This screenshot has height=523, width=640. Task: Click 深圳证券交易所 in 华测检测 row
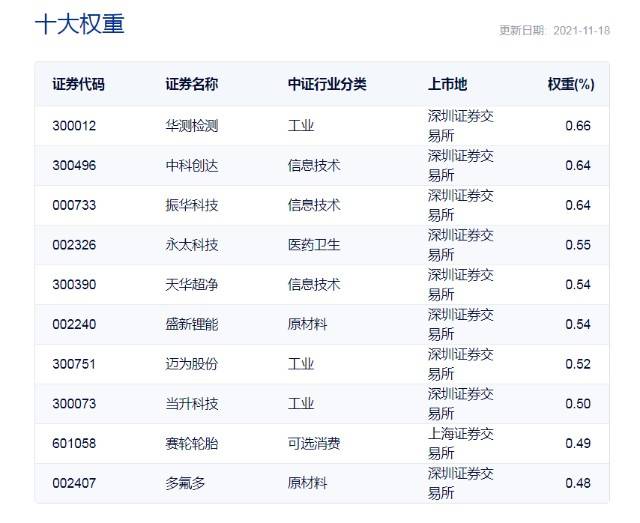461,126
